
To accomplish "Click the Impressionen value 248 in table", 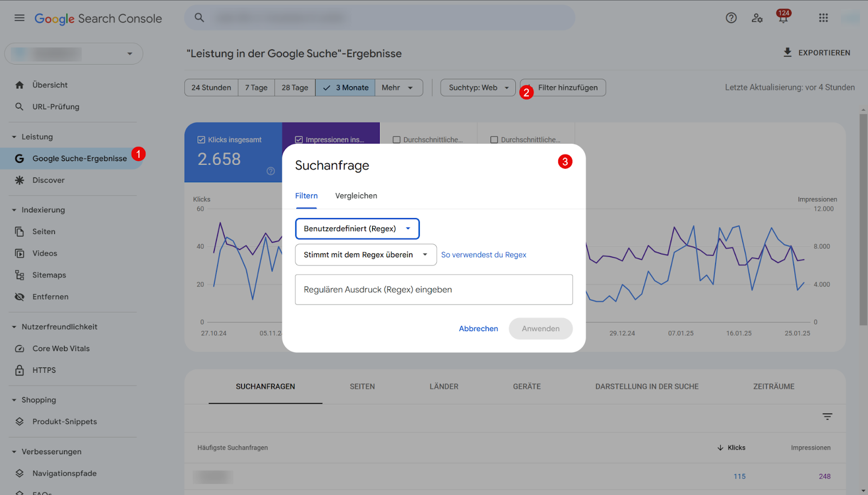I will click(825, 476).
